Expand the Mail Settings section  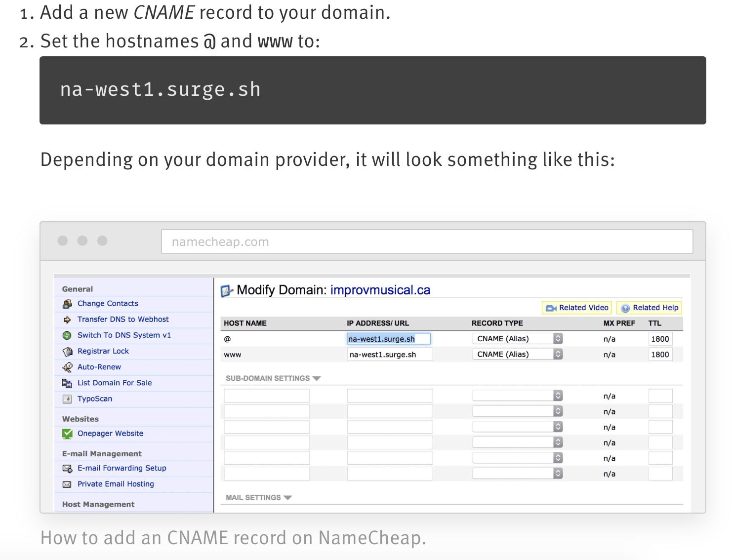point(259,498)
